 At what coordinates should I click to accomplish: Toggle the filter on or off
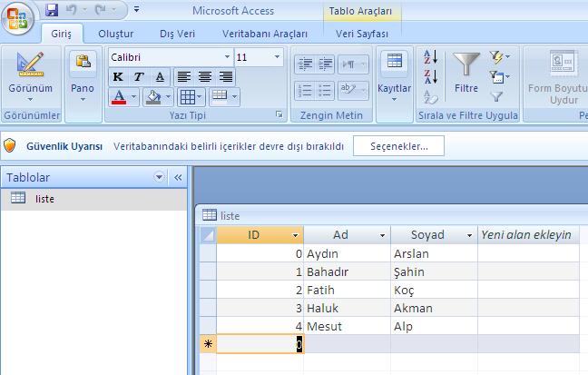[x=497, y=97]
